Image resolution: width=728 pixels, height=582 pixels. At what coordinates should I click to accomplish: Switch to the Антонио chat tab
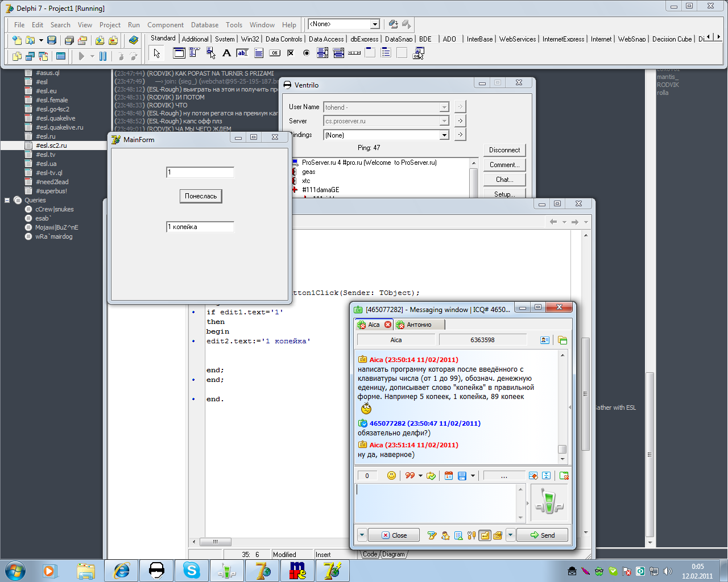419,325
